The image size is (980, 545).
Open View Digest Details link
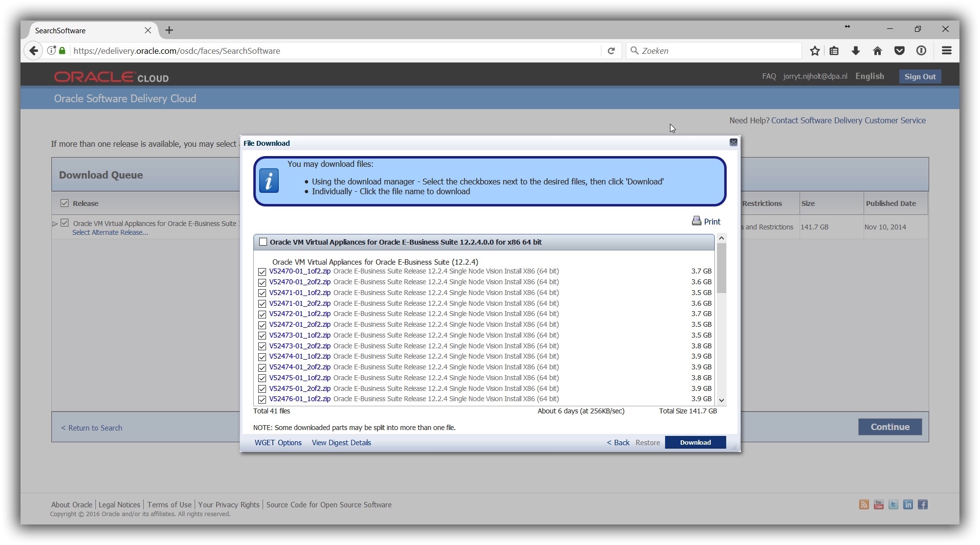[341, 442]
